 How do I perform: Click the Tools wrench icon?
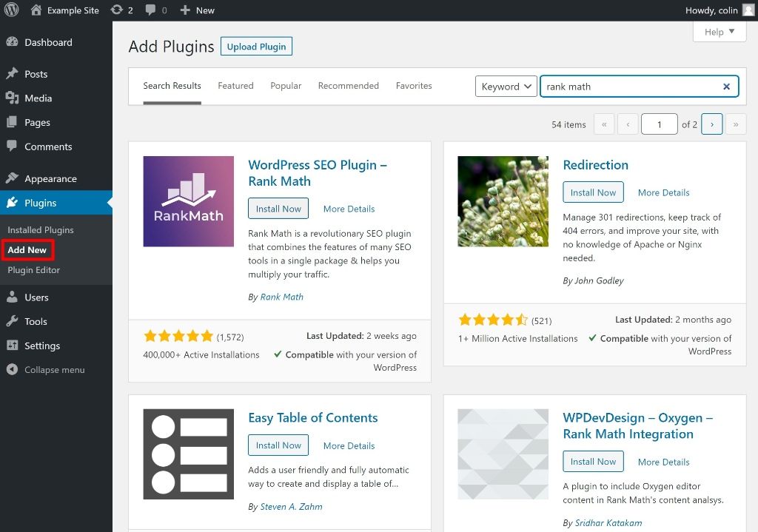click(12, 321)
